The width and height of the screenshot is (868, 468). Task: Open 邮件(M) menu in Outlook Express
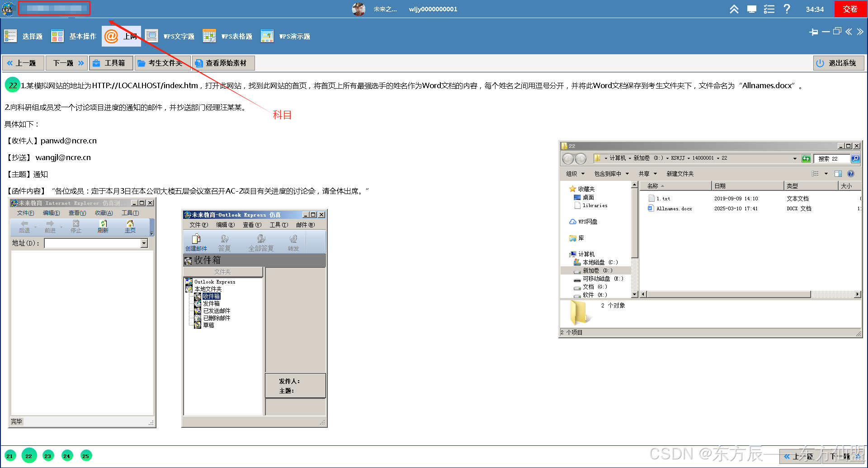coord(306,225)
